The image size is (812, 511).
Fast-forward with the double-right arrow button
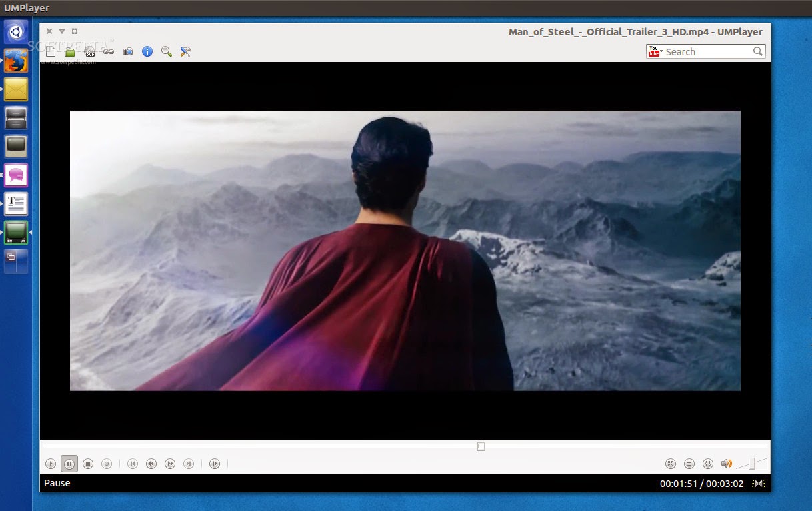pos(170,464)
